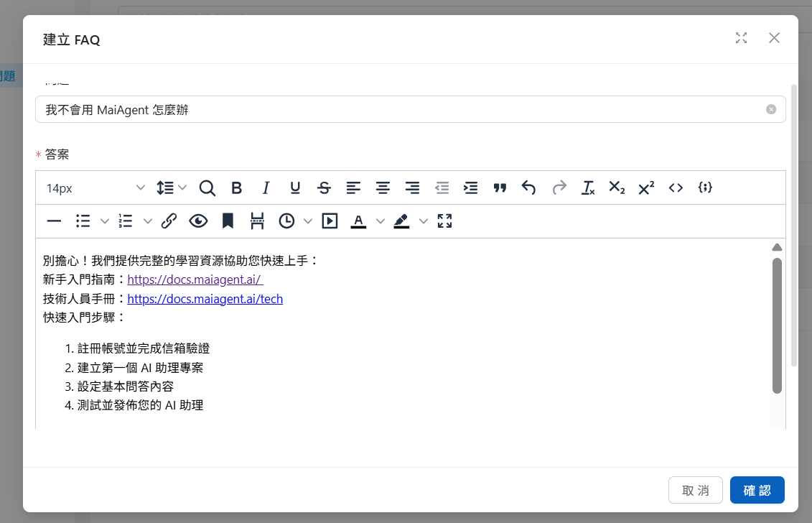Toggle strikethrough formatting
This screenshot has height=523, width=812.
tap(324, 188)
